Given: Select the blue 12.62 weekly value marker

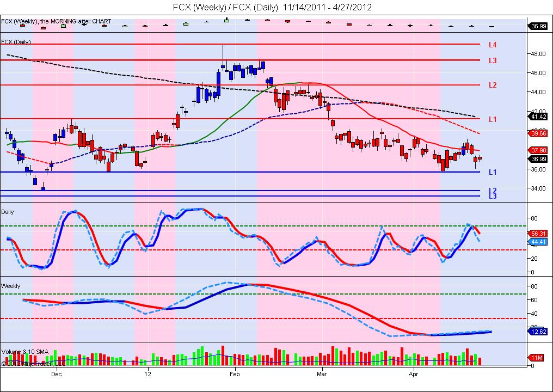Looking at the screenshot, I should [538, 332].
